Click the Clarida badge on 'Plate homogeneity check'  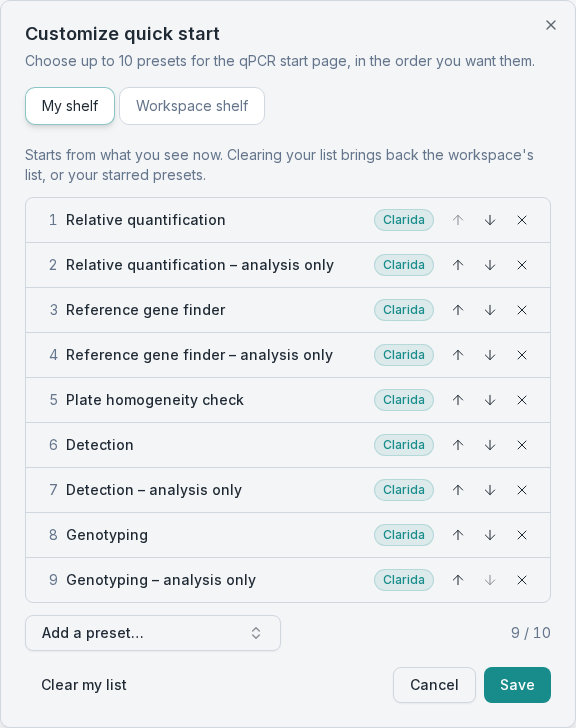point(404,400)
